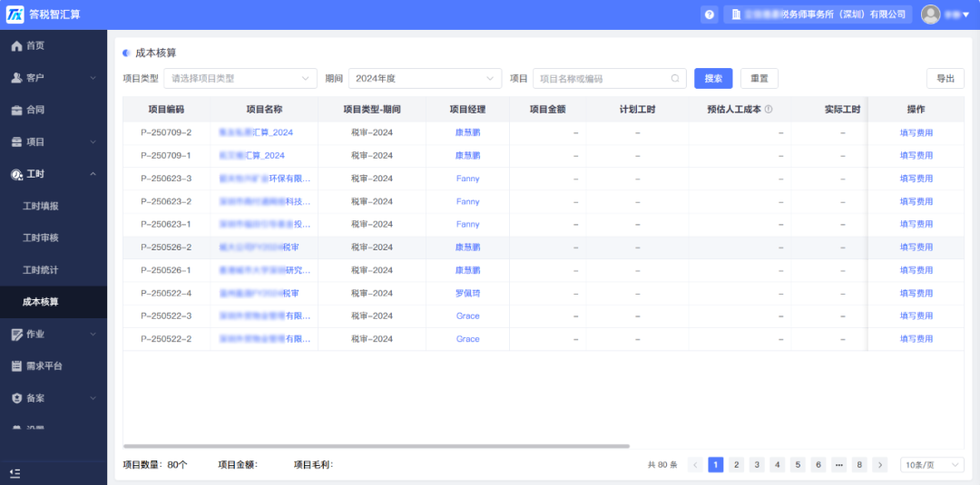Screen dimensions: 980x485
Task: Go to pagination page 2
Action: [x=736, y=464]
